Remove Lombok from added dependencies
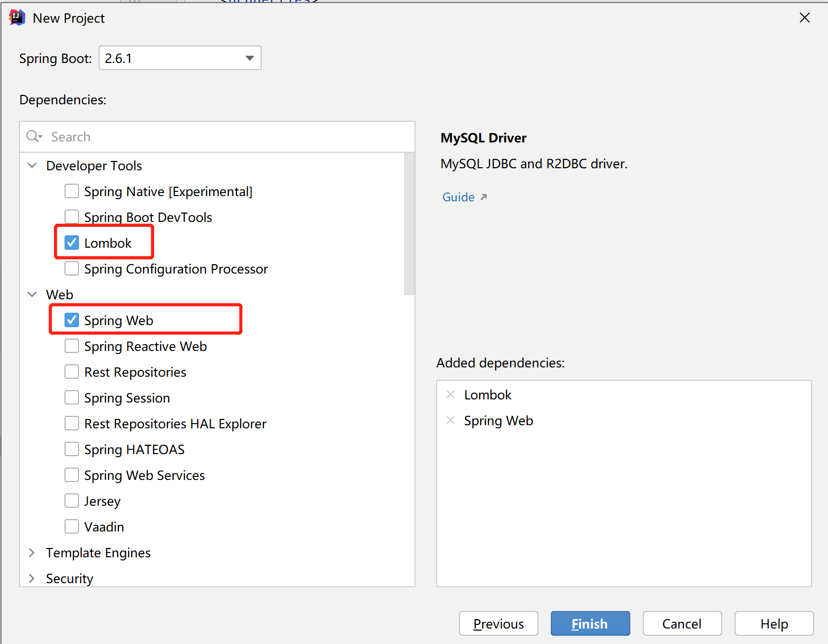The width and height of the screenshot is (828, 644). pyautogui.click(x=450, y=394)
